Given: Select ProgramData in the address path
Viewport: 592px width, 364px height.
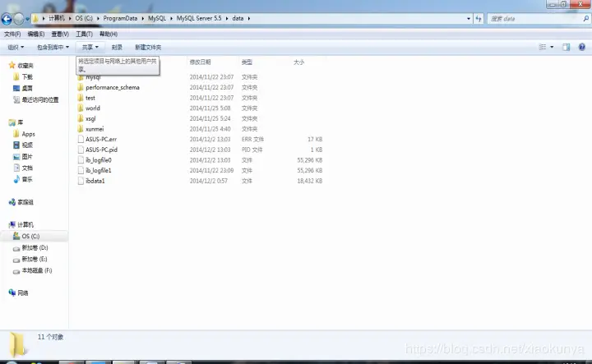Looking at the screenshot, I should (x=120, y=18).
